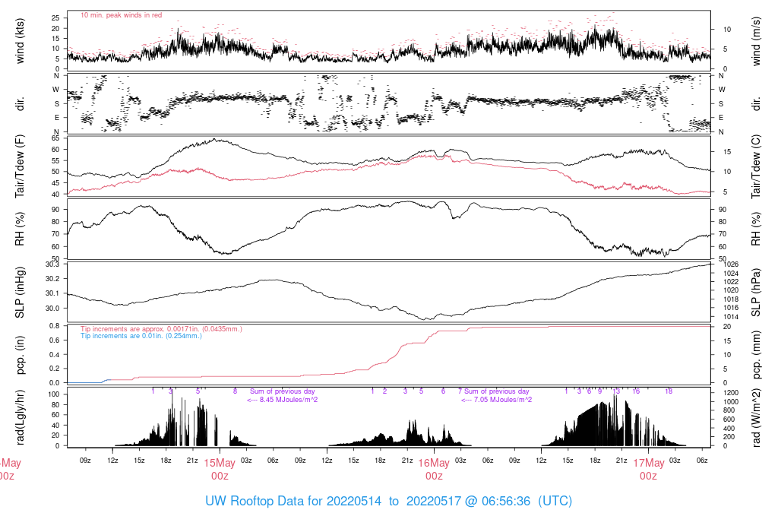Click the '1200' W/m^2 tick label
Screen dimensions: 778x532
pyautogui.click(x=731, y=393)
